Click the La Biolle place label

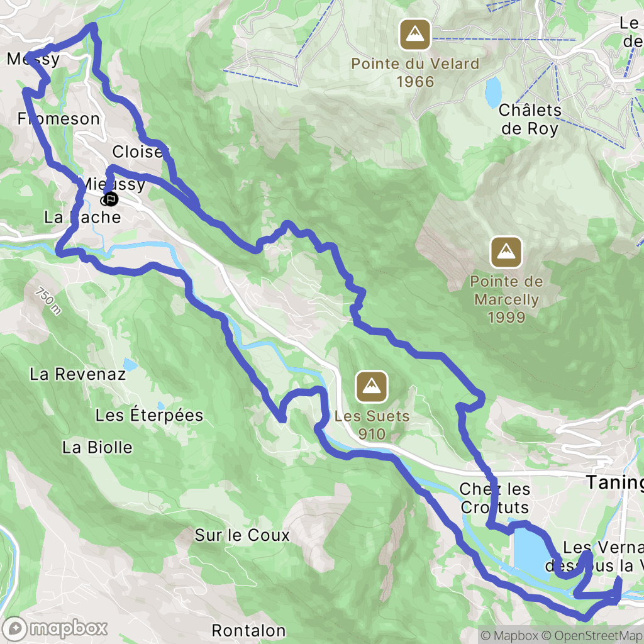[x=97, y=447]
